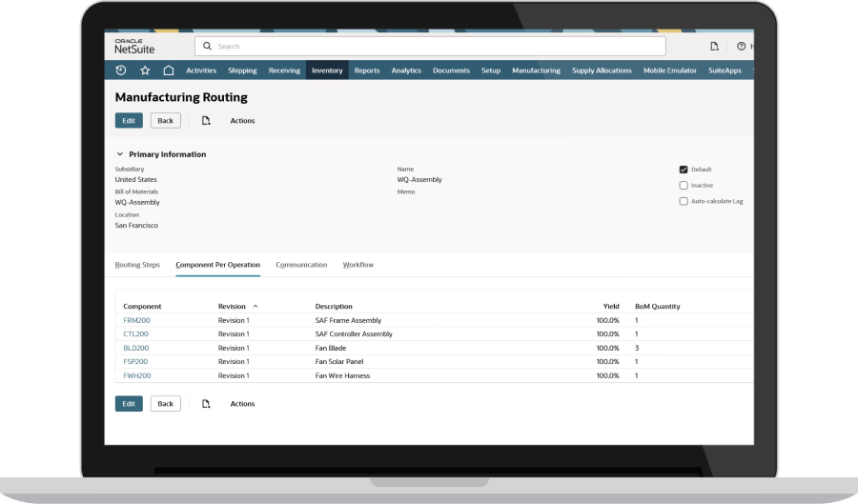
Task: Open the Receiving menu
Action: coord(284,70)
